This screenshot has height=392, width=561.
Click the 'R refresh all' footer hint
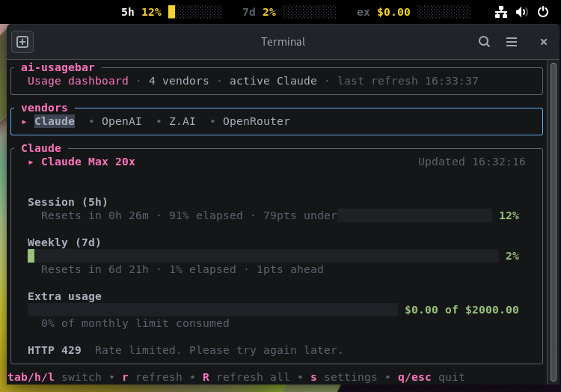pyautogui.click(x=246, y=377)
